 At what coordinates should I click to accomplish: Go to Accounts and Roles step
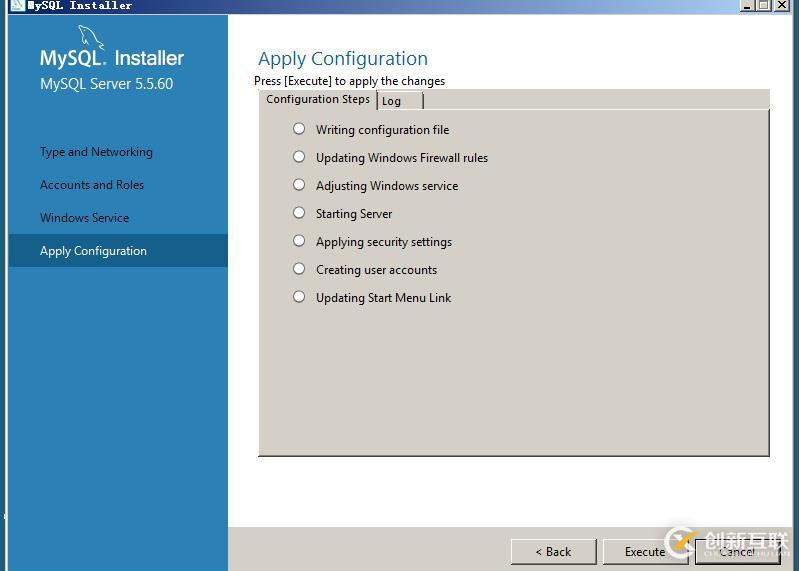click(x=92, y=185)
